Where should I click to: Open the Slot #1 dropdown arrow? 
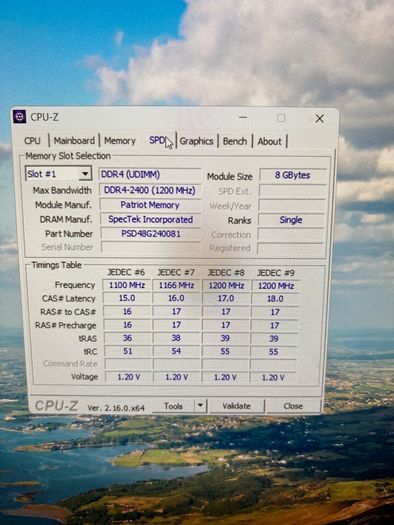point(85,174)
